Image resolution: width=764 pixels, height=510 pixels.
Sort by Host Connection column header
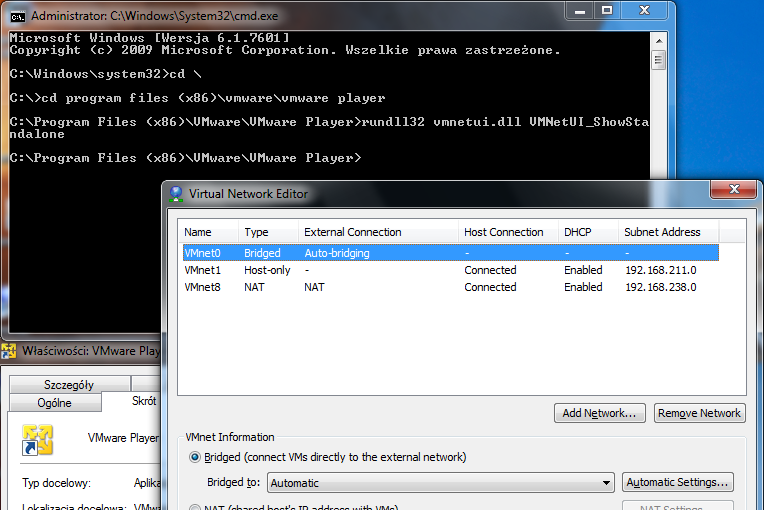tap(508, 232)
